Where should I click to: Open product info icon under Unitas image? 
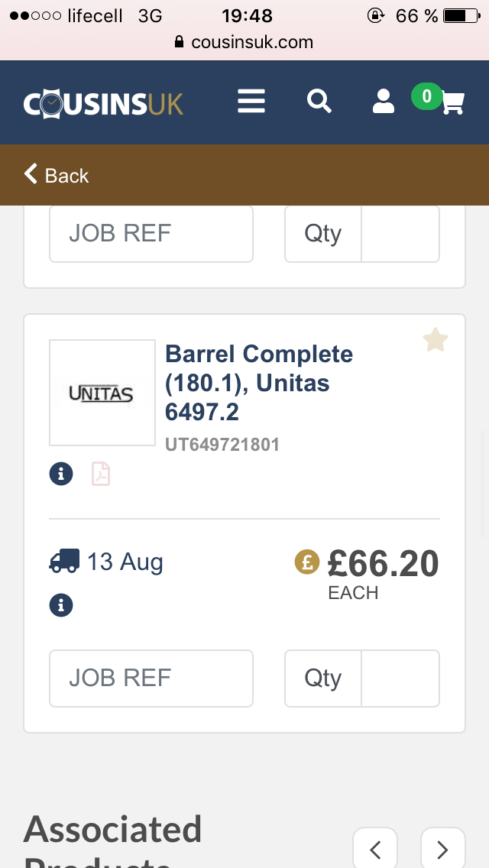click(x=61, y=474)
